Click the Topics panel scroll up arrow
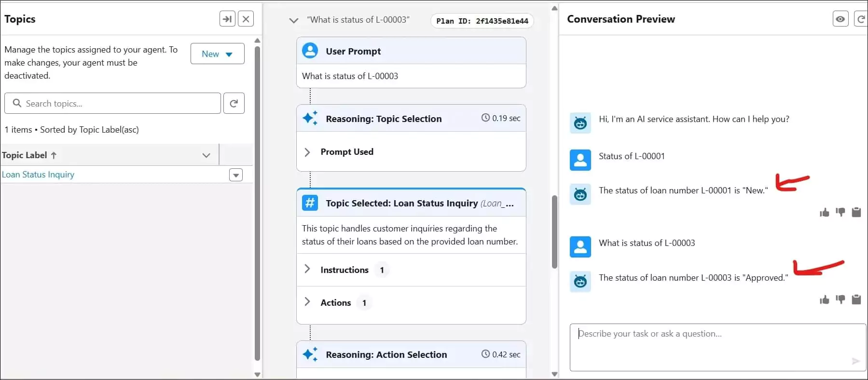This screenshot has width=868, height=380. click(257, 41)
